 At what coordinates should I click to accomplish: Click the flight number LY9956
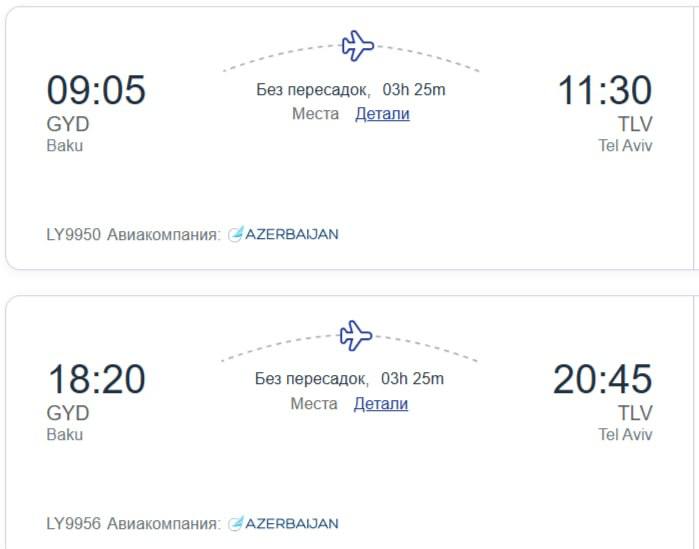click(74, 523)
